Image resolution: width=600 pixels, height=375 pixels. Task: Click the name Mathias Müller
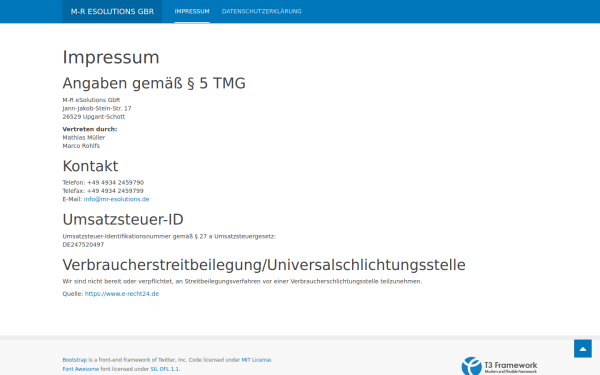pos(84,137)
